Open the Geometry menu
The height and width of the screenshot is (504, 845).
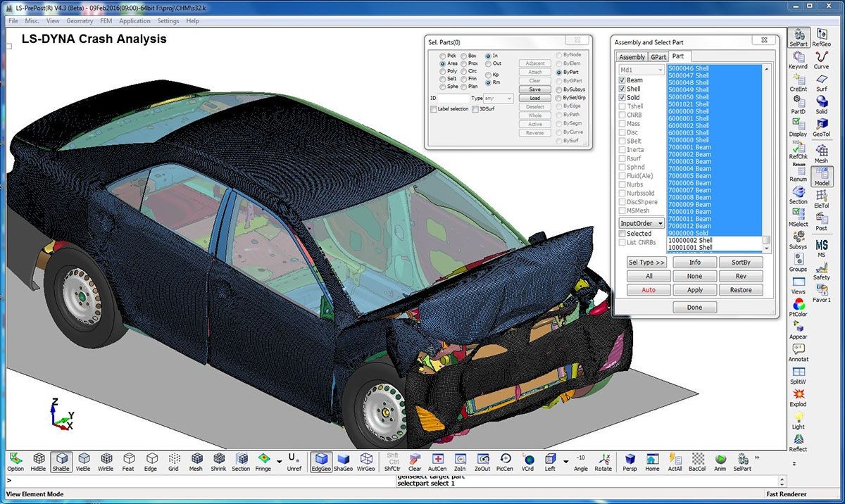click(x=80, y=21)
